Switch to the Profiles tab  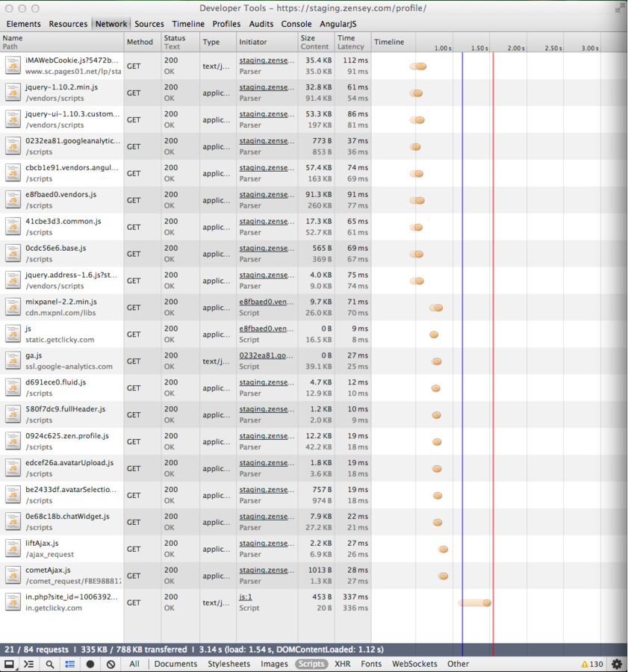[x=226, y=24]
